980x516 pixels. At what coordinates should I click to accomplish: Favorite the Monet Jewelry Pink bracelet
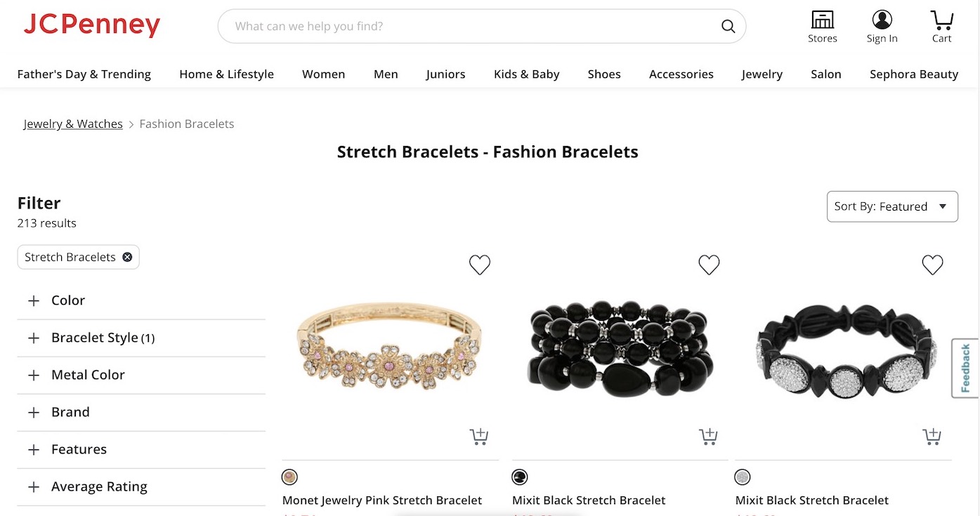coord(480,265)
